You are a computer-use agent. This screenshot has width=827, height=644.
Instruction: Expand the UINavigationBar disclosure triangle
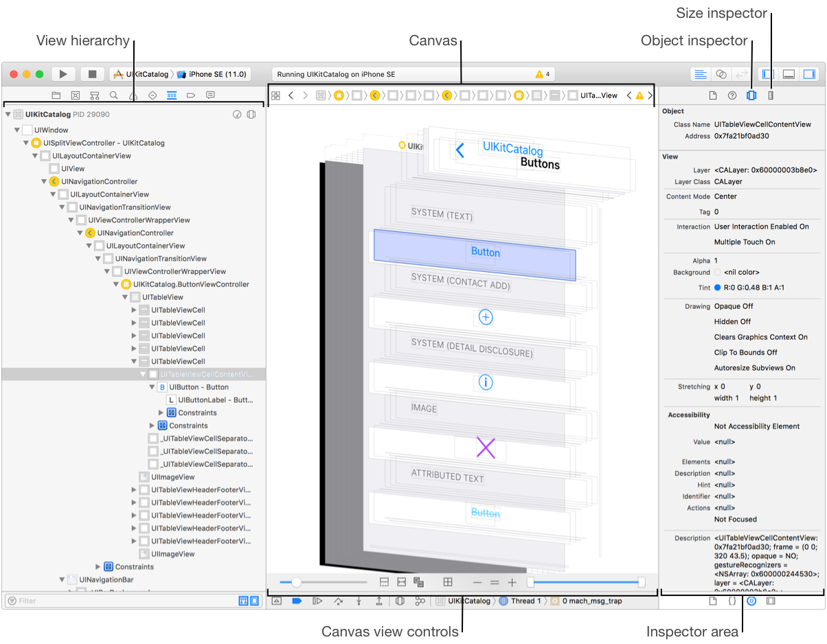(x=63, y=580)
